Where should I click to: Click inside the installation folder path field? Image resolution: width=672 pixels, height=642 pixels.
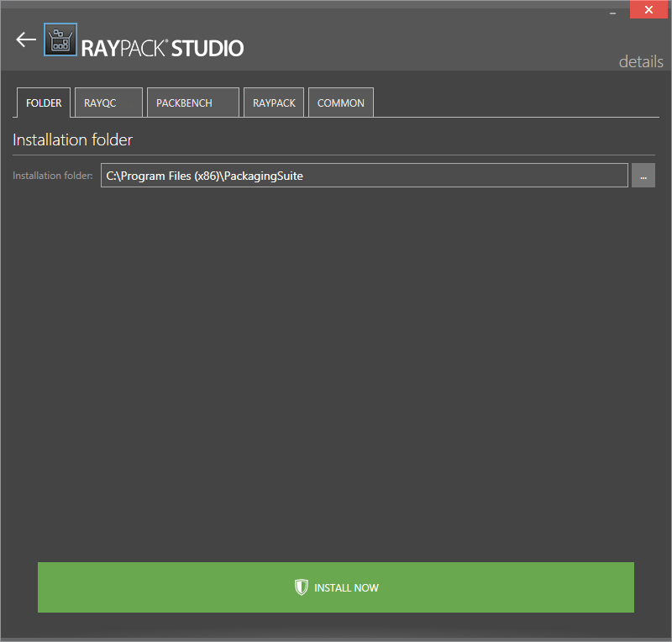pos(462,176)
